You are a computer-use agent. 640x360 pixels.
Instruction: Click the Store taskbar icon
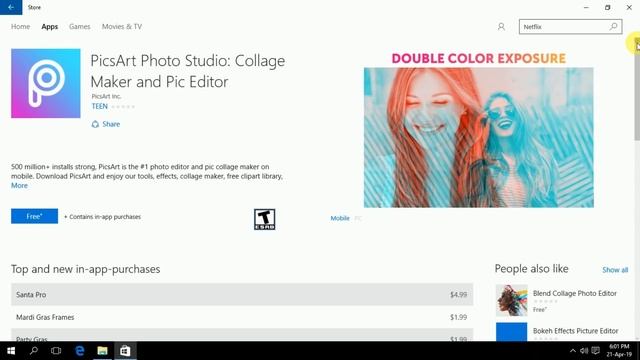125,351
